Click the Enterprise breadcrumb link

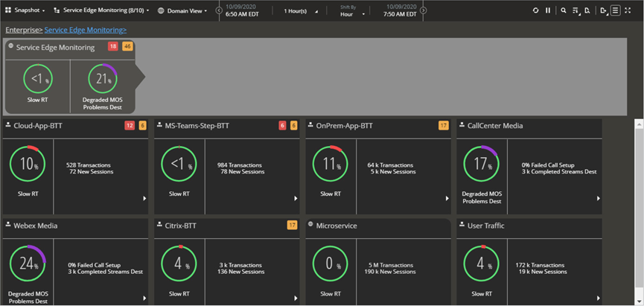(x=22, y=30)
